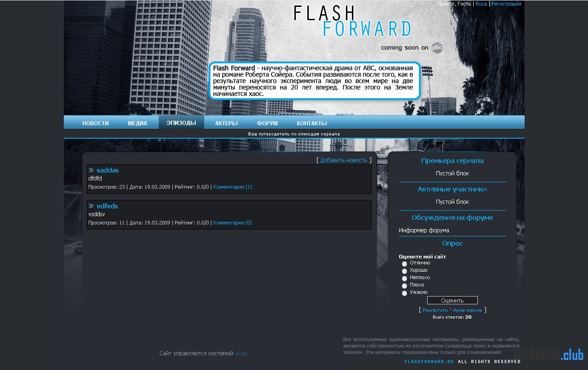The width and height of the screenshot is (588, 370).
Task: Click the dfdfd news description text
Action: pyautogui.click(x=95, y=179)
